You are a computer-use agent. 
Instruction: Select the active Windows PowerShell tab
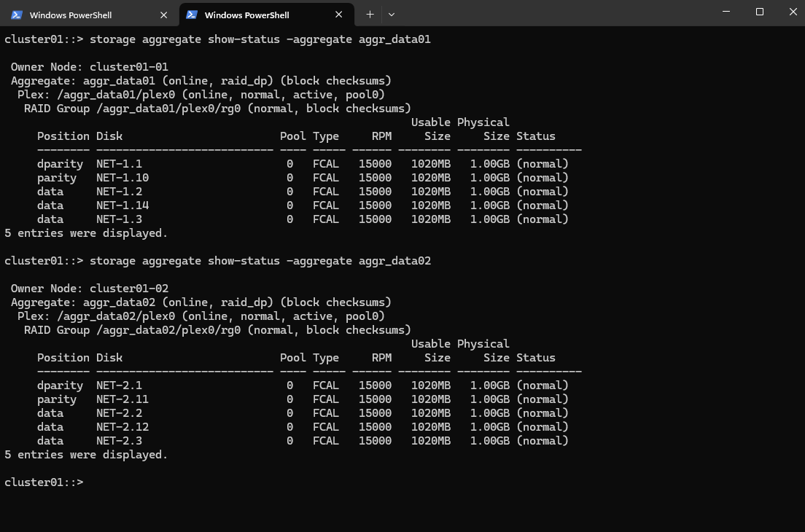(x=266, y=15)
